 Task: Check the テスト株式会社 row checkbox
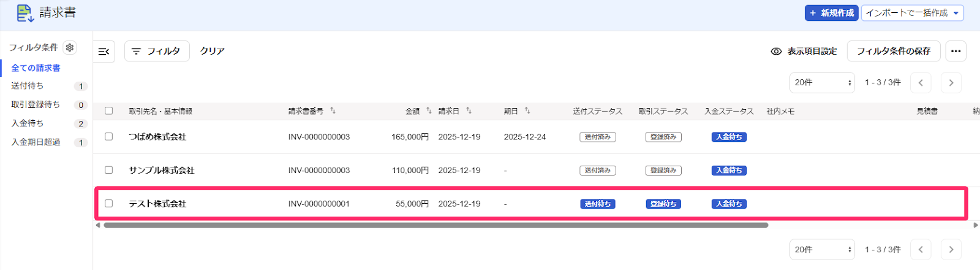(108, 203)
